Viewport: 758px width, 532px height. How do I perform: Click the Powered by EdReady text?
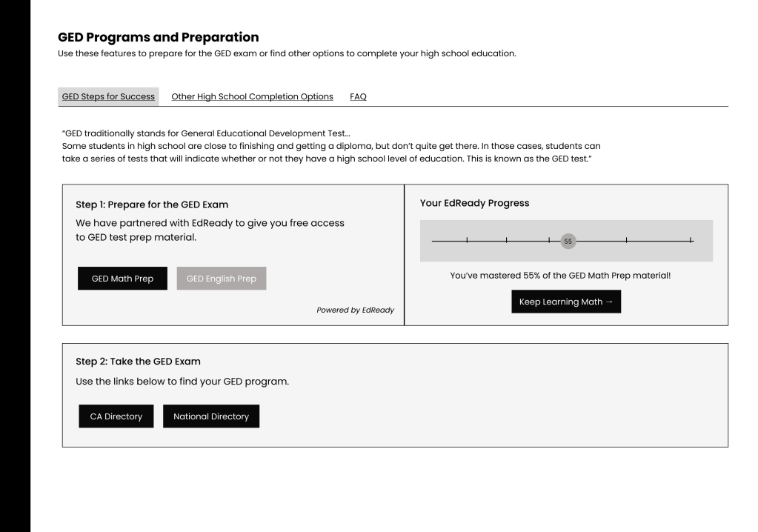356,310
